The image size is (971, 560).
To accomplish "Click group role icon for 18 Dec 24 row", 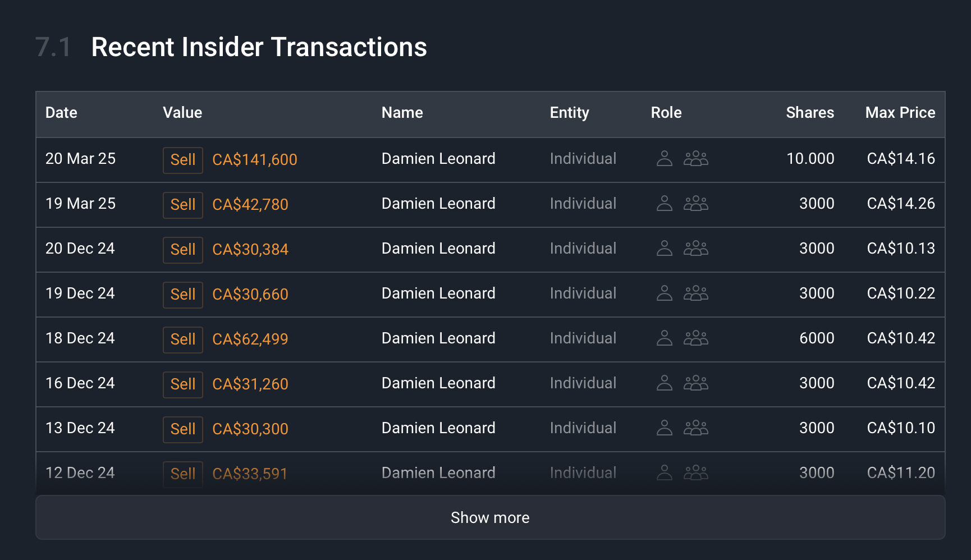I will [x=696, y=338].
